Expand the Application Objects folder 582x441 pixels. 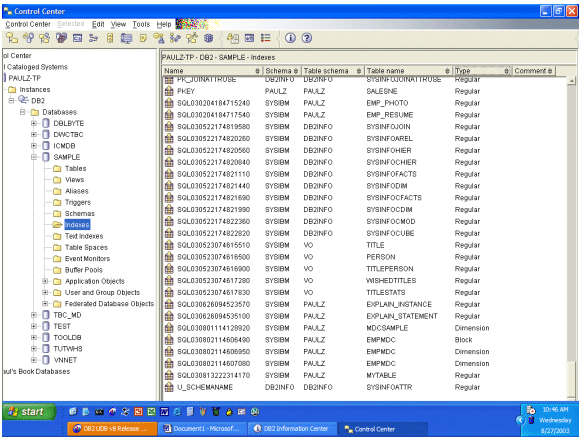click(x=45, y=281)
